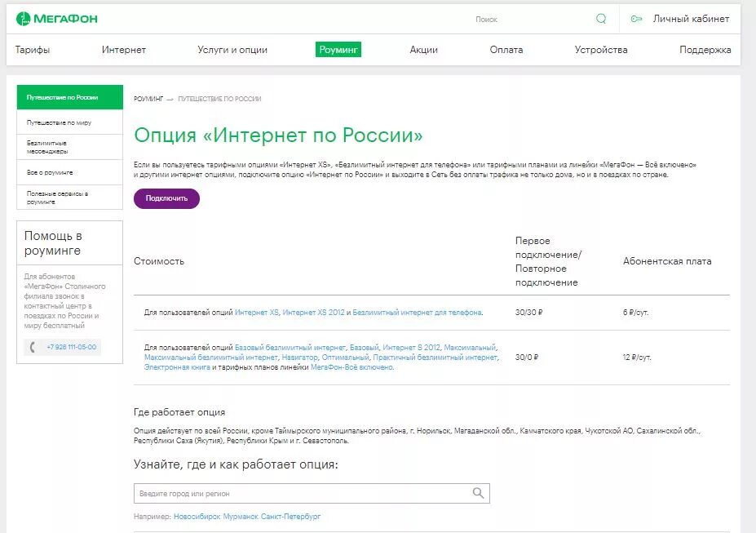The height and width of the screenshot is (533, 756).
Task: Open the Устройства menu
Action: click(x=601, y=50)
